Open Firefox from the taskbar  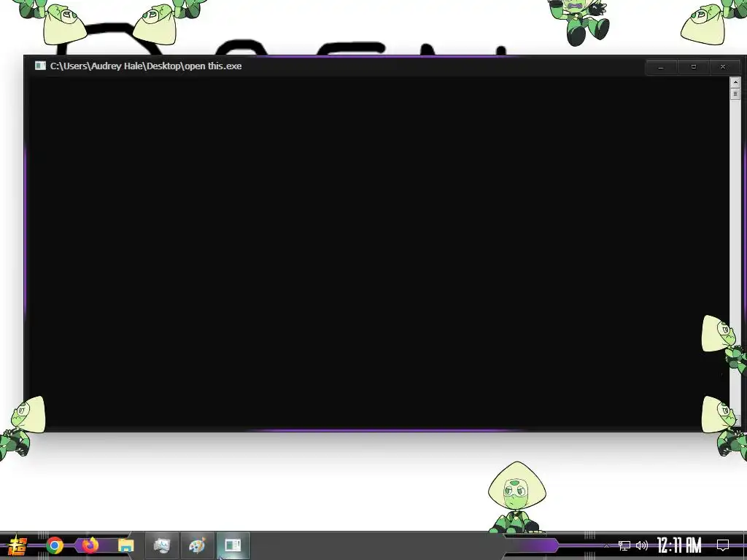(x=90, y=545)
